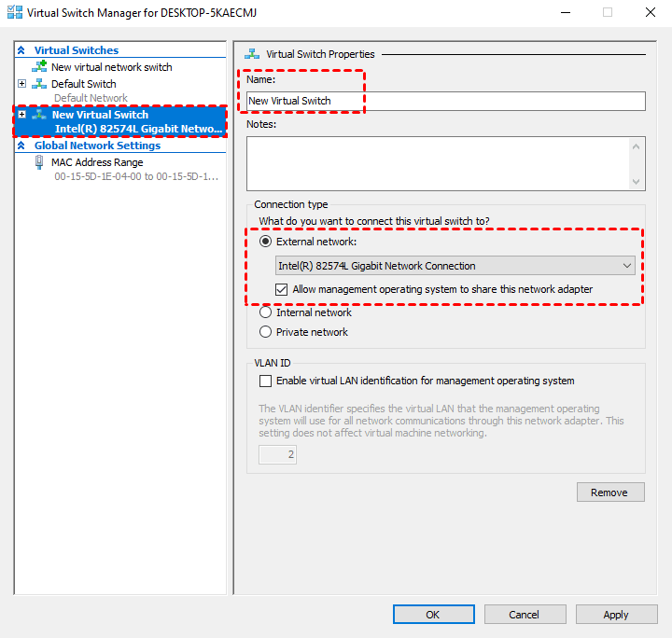
Task: Click inside the Notes text area
Action: (x=437, y=164)
